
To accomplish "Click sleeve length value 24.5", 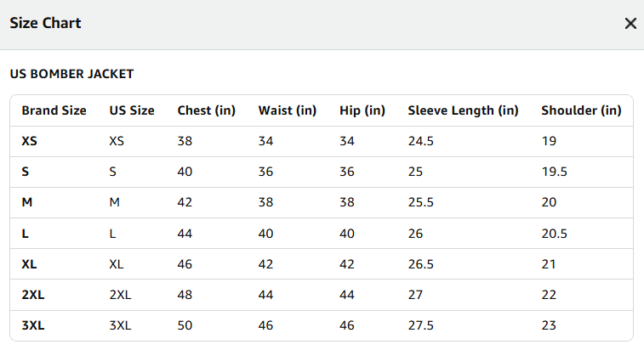I will [x=420, y=141].
